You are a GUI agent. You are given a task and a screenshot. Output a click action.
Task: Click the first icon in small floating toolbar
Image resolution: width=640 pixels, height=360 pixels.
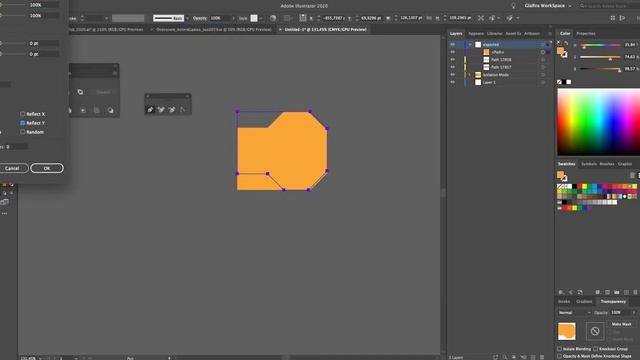(x=150, y=109)
